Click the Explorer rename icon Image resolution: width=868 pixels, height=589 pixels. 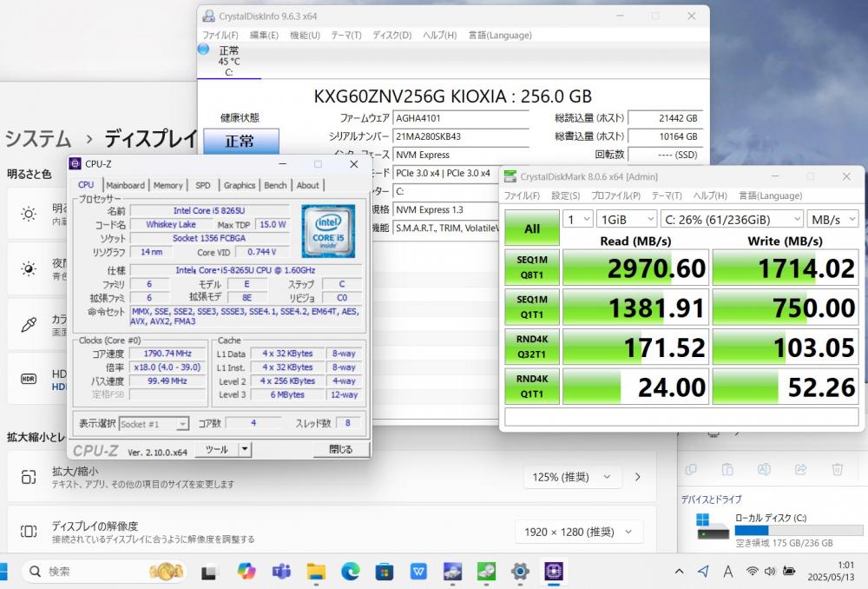click(x=764, y=469)
